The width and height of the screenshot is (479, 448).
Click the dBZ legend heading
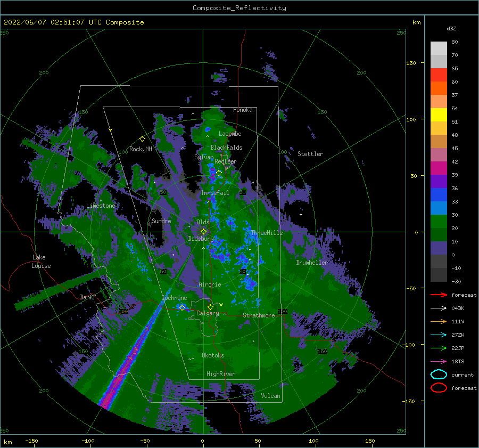click(x=451, y=28)
